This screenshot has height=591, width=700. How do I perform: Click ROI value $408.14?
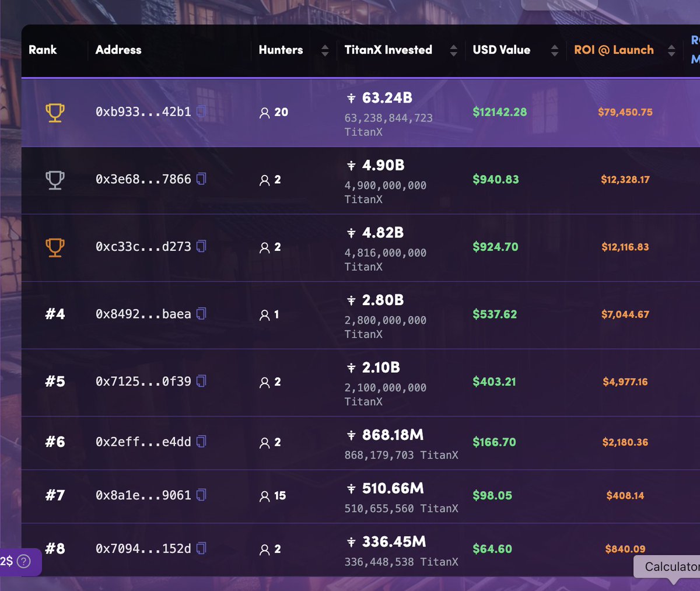pos(625,496)
